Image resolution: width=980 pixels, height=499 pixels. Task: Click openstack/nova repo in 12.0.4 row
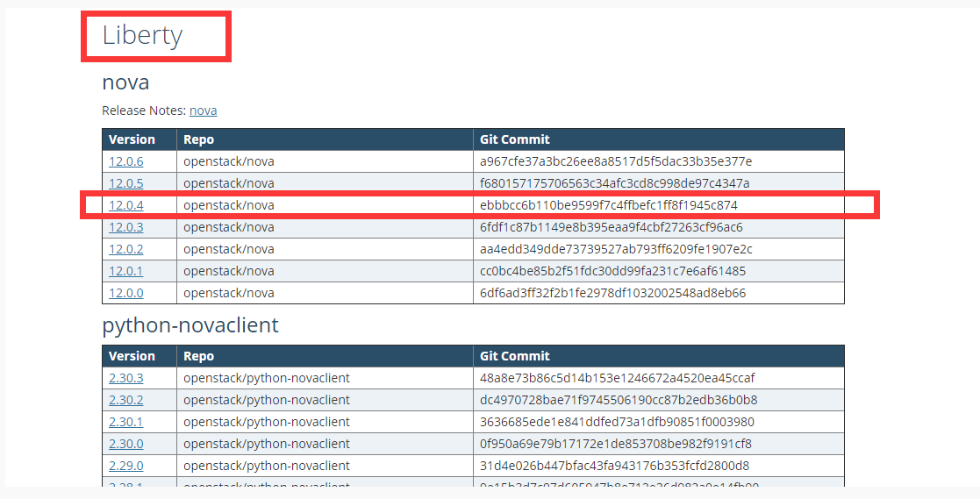pos(229,205)
